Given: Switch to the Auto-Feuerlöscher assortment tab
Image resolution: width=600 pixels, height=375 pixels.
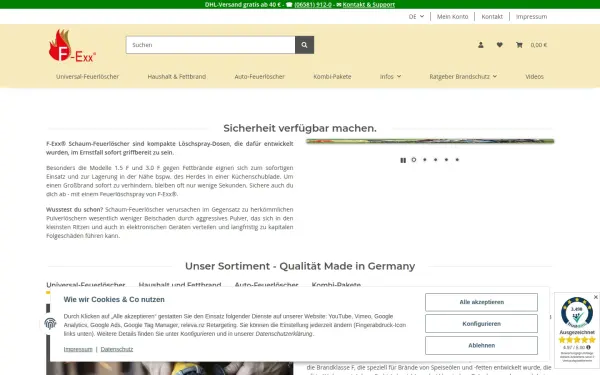Looking at the screenshot, I should (x=266, y=285).
